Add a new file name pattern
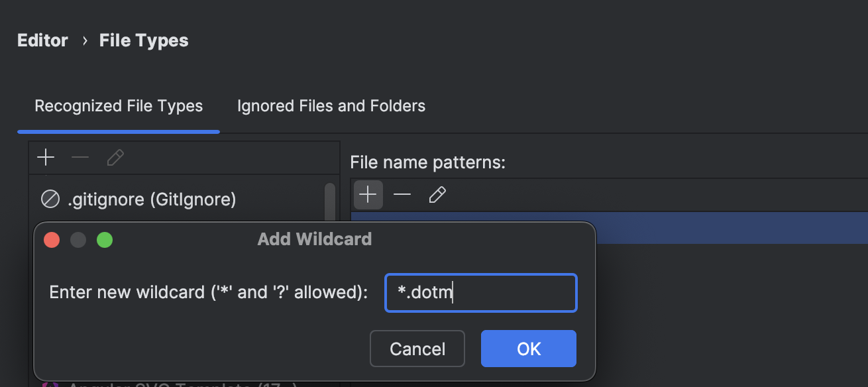This screenshot has height=387, width=868. 368,194
